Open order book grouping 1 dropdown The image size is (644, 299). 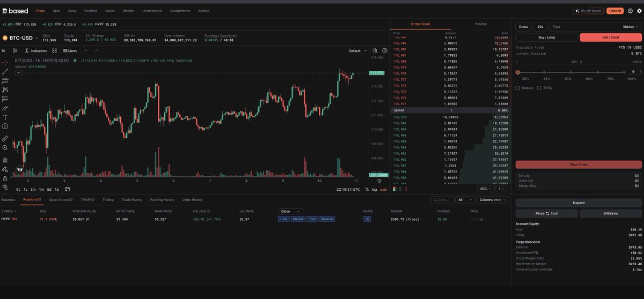pos(501,189)
